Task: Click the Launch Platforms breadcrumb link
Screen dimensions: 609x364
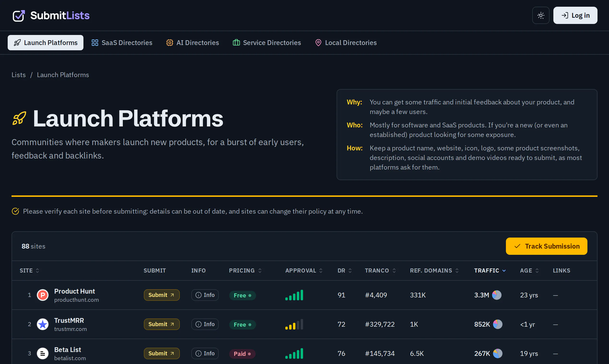Action: [x=63, y=75]
